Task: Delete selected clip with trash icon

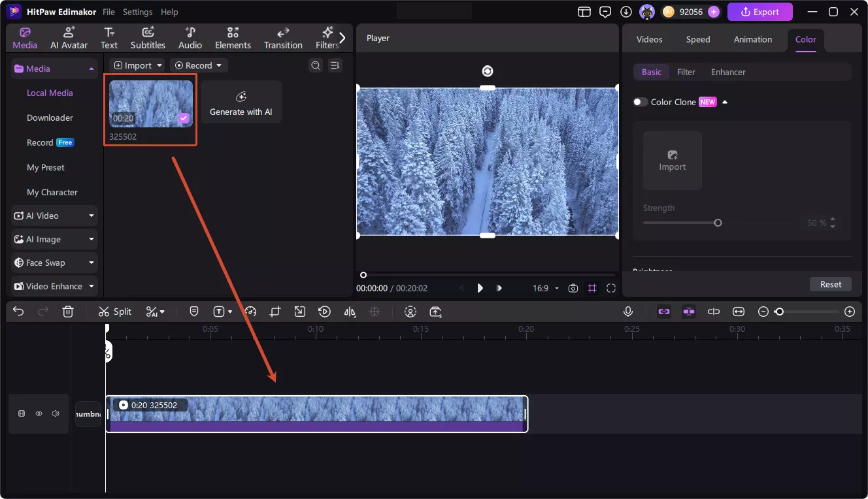Action: 68,312
